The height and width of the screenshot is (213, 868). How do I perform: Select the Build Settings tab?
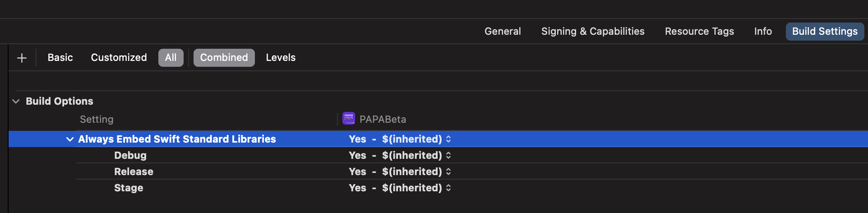click(x=825, y=32)
